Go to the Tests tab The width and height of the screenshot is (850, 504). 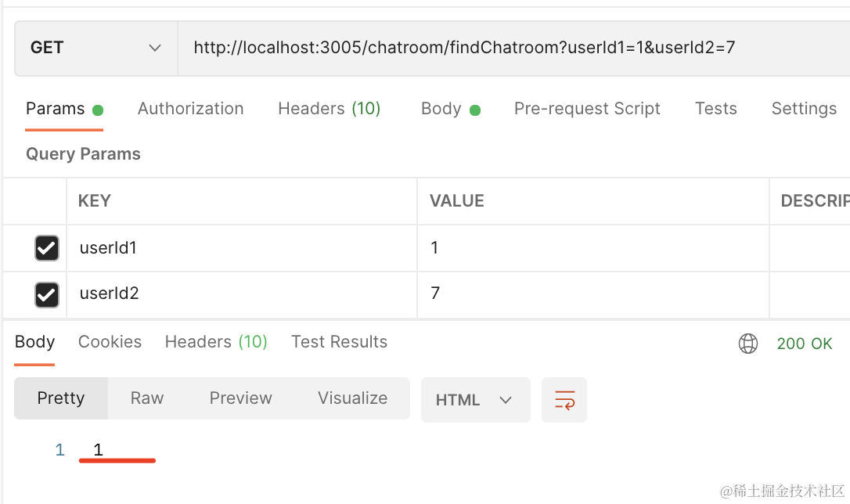pos(715,109)
